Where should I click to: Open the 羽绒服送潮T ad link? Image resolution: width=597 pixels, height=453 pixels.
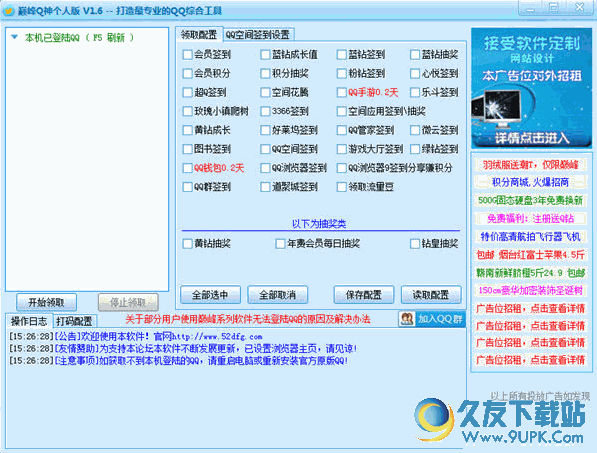pos(530,165)
